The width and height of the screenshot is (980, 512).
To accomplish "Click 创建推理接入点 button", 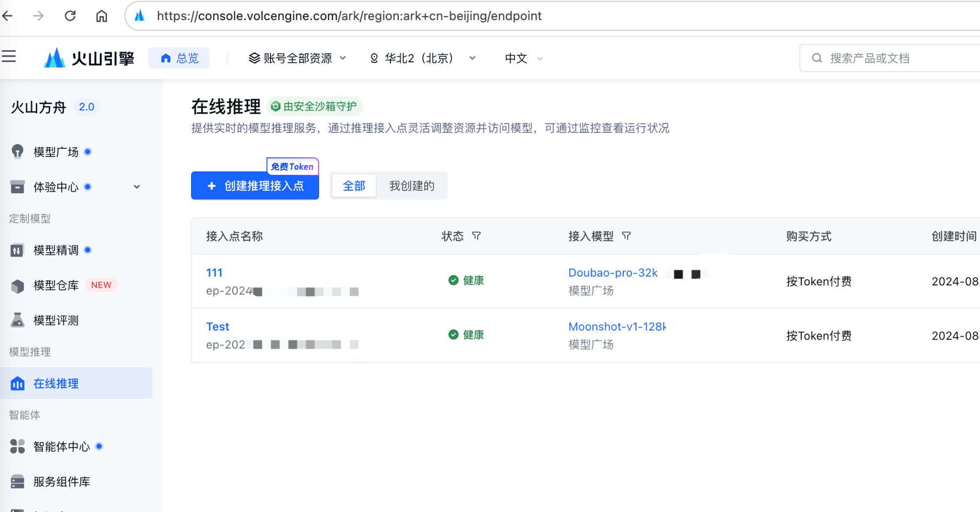I will (x=255, y=186).
